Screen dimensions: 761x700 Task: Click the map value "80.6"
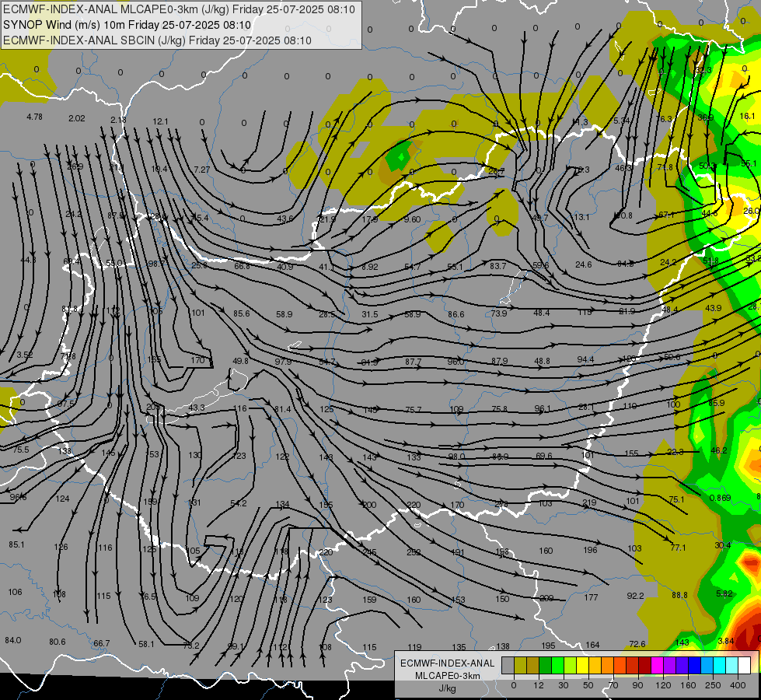point(58,642)
